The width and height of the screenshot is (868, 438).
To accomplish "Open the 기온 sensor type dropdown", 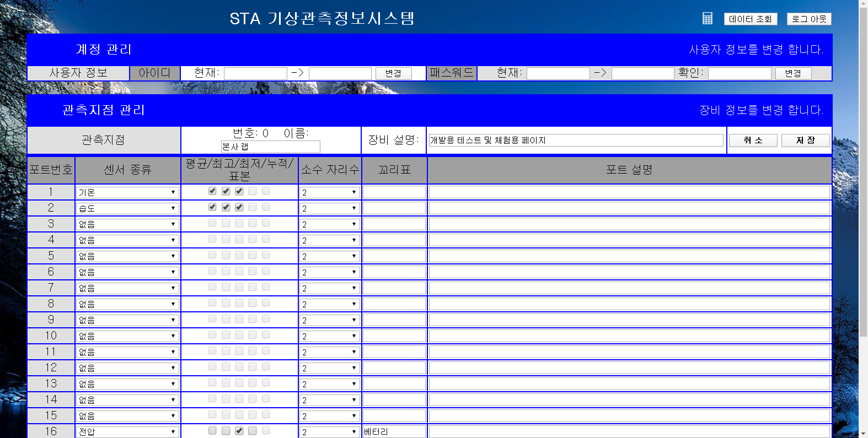I will [x=127, y=192].
